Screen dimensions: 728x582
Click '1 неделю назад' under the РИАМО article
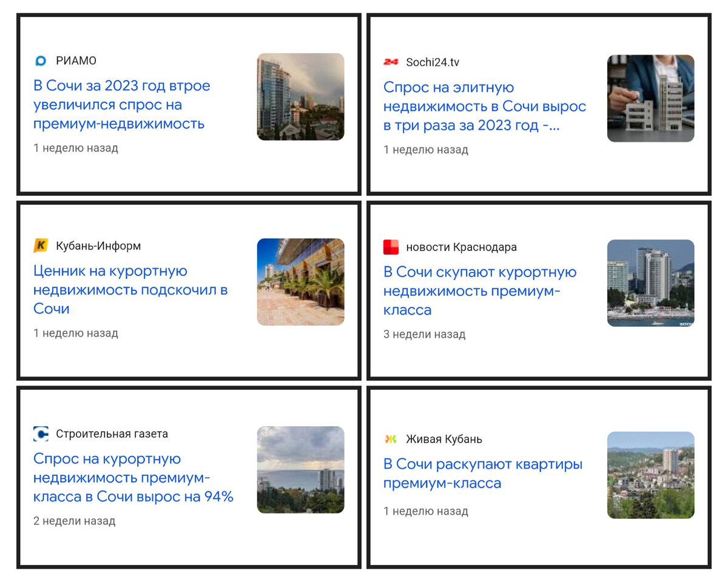pyautogui.click(x=76, y=148)
